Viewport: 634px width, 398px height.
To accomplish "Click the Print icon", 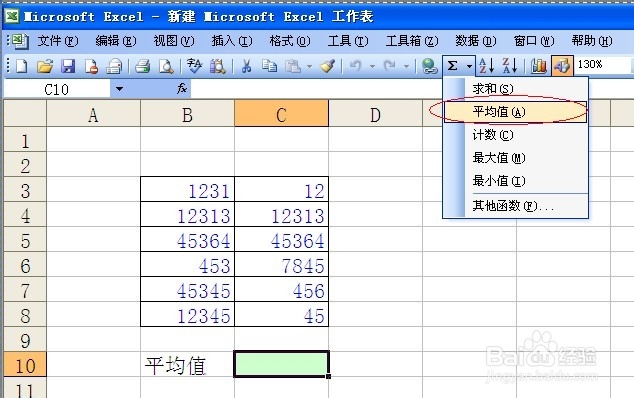I will click(142, 66).
